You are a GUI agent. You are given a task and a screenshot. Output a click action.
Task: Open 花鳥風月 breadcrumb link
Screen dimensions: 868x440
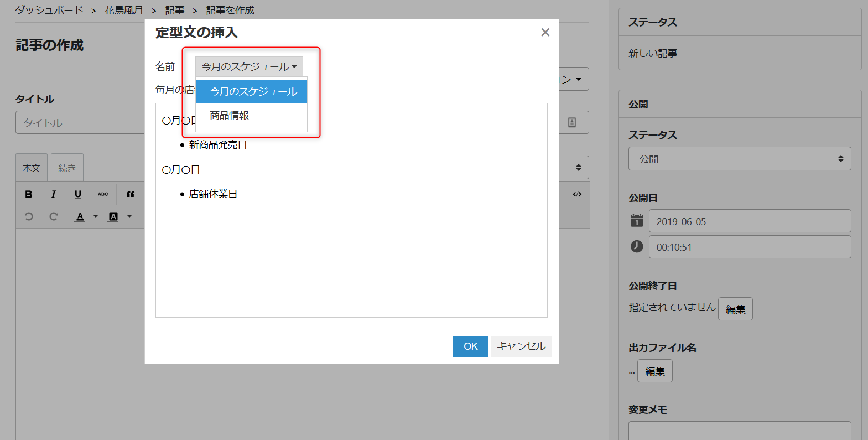click(124, 10)
